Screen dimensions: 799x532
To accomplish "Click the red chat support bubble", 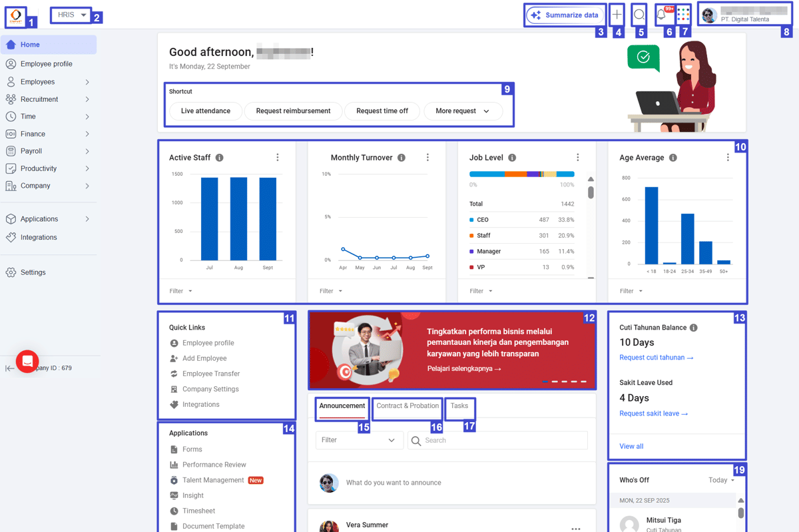I will click(x=27, y=361).
